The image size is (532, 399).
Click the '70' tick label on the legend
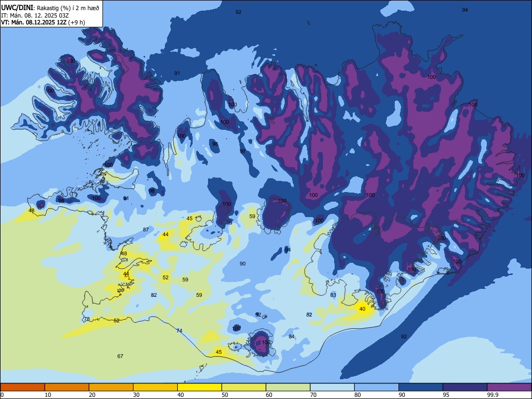coord(313,395)
